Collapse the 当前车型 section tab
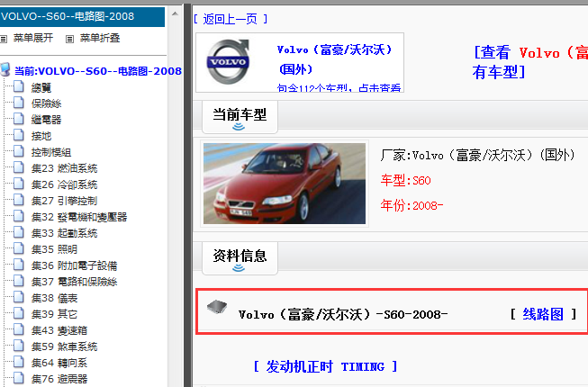This screenshot has width=588, height=387. pyautogui.click(x=240, y=117)
